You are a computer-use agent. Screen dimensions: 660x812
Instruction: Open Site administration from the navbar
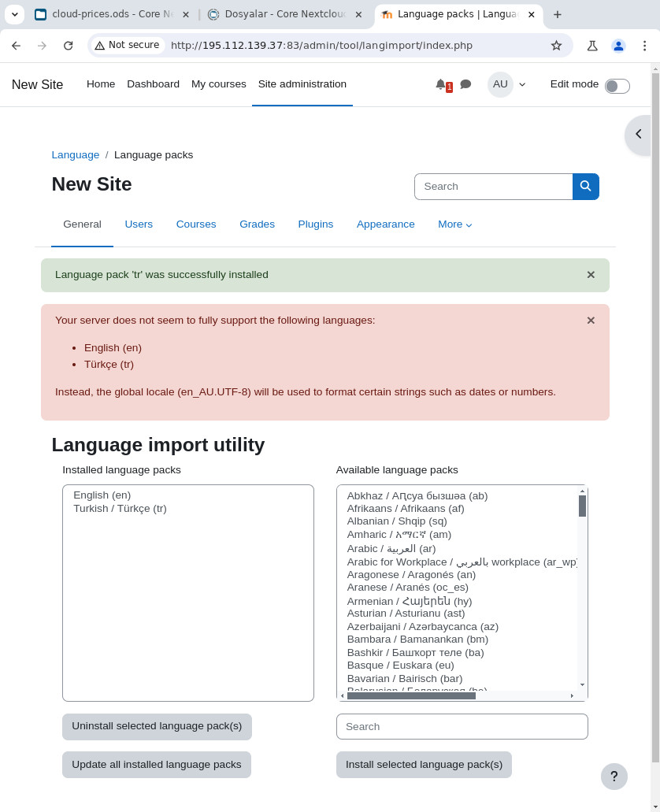point(302,84)
